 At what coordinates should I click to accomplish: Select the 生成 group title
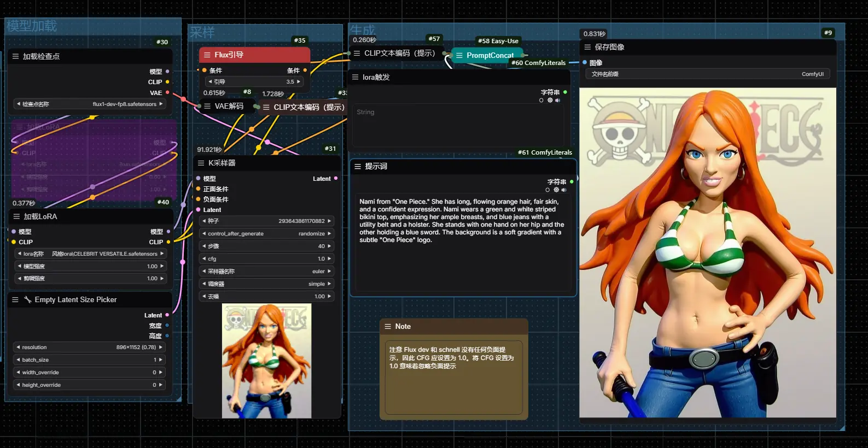(363, 30)
